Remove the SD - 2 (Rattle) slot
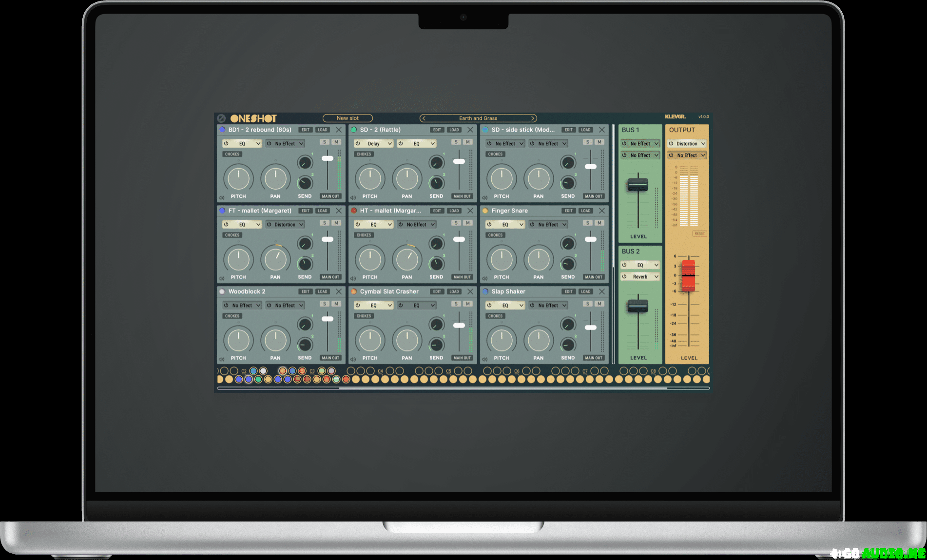 click(x=470, y=130)
